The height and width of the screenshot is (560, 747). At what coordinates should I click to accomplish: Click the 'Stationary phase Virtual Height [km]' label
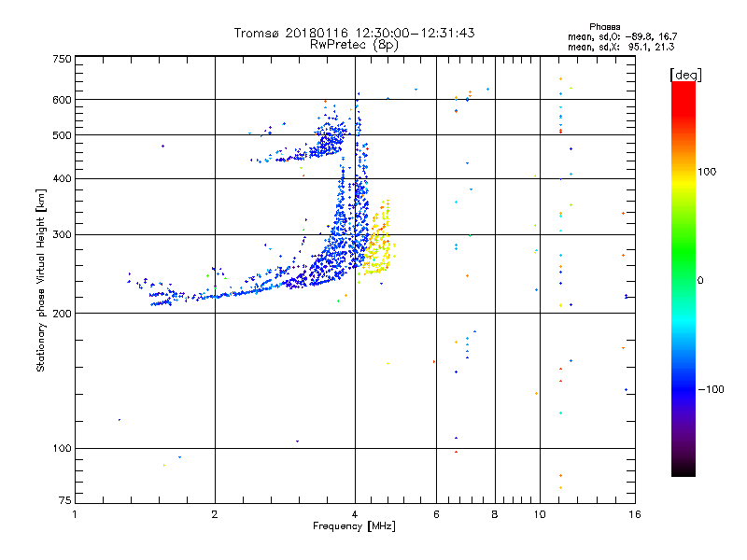(x=41, y=280)
